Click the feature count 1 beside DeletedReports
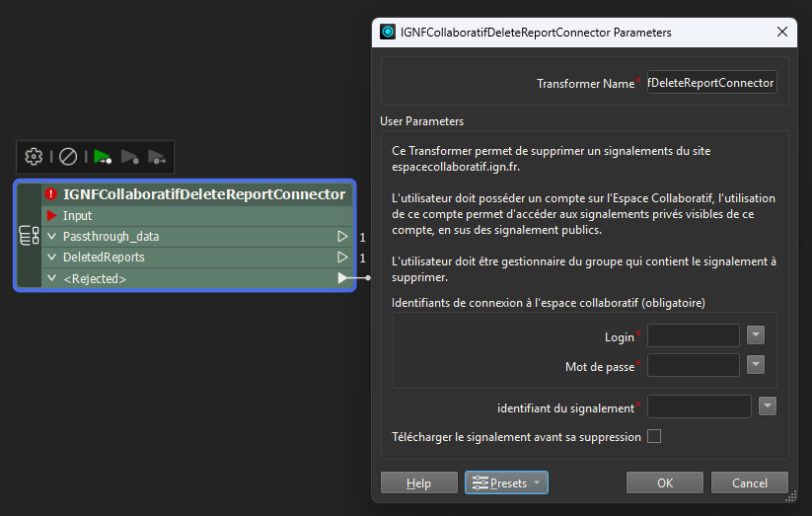Screen dimensions: 812x516 [362, 258]
